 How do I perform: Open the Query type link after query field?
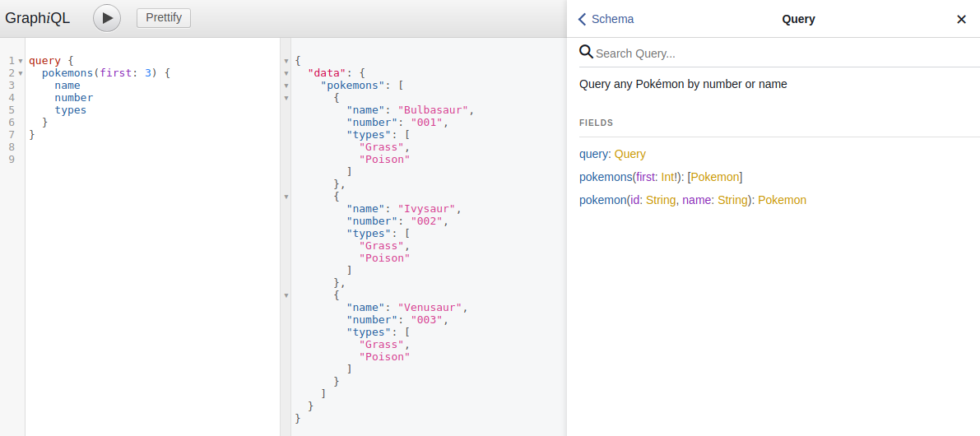(630, 155)
